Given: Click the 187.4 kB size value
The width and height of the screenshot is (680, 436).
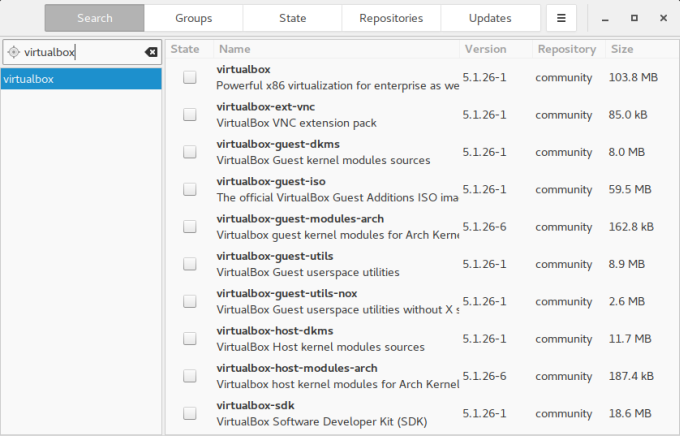Looking at the screenshot, I should (631, 376).
